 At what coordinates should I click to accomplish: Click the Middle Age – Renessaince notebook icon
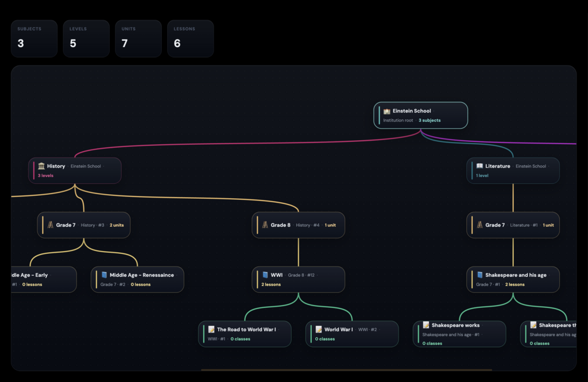pyautogui.click(x=105, y=275)
